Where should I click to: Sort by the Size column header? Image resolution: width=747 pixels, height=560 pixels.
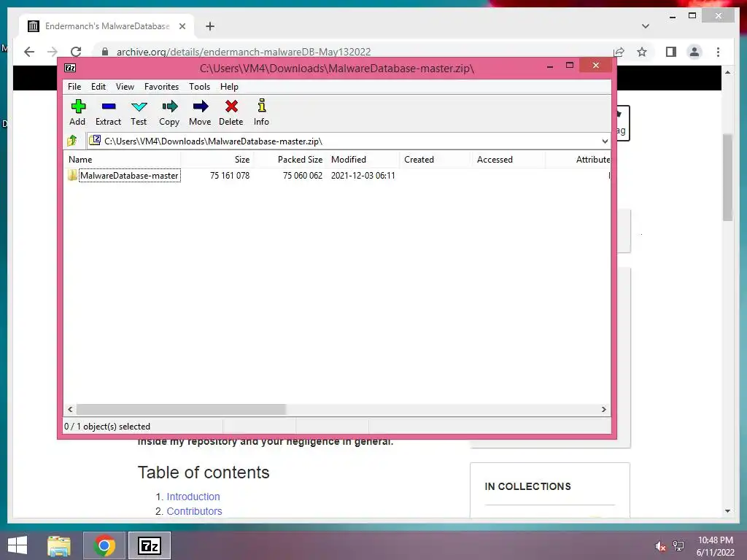coord(217,160)
